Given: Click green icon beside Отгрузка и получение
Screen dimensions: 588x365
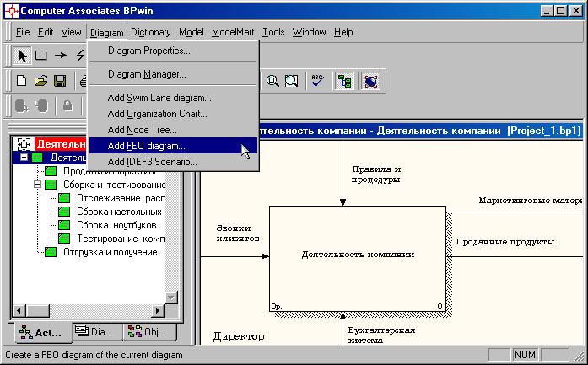Looking at the screenshot, I should (51, 252).
